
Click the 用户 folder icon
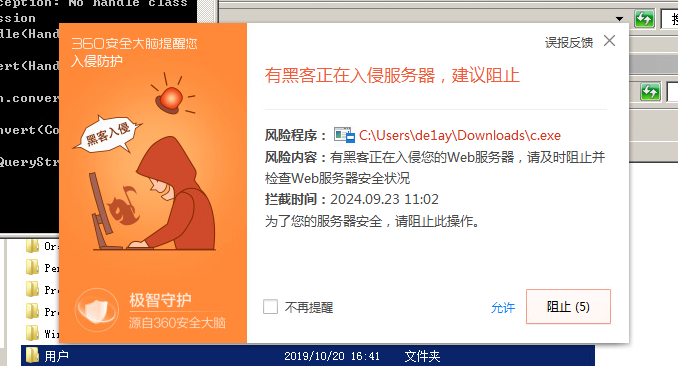(x=32, y=355)
